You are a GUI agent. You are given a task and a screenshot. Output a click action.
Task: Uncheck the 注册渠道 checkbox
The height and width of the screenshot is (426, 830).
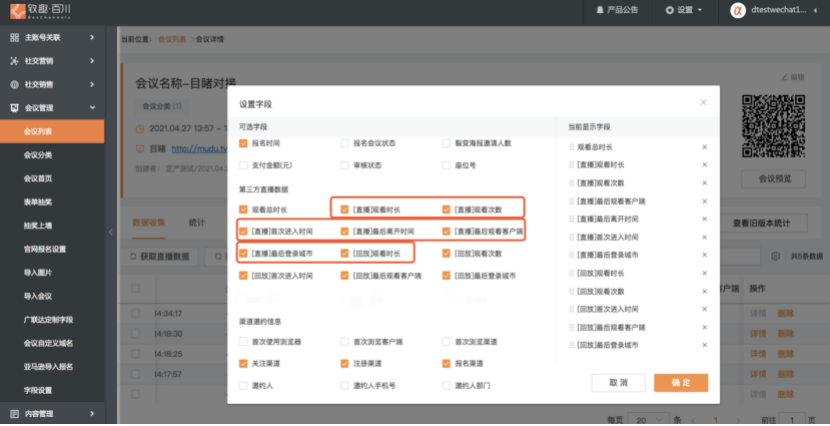click(x=345, y=364)
